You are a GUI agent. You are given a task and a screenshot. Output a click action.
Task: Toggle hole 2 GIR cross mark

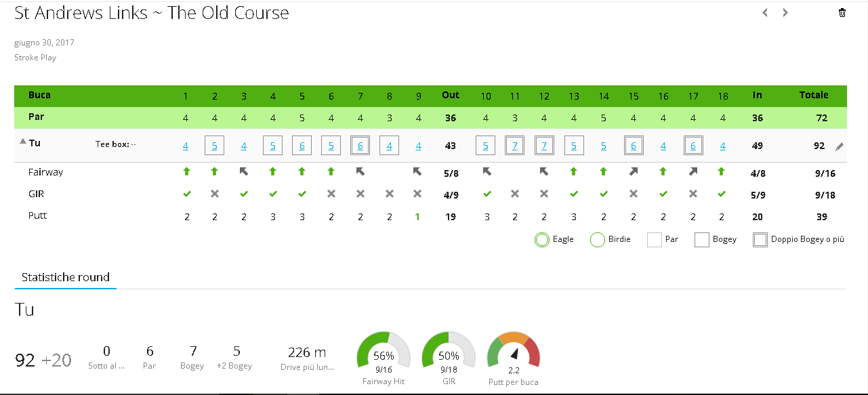[x=215, y=194]
